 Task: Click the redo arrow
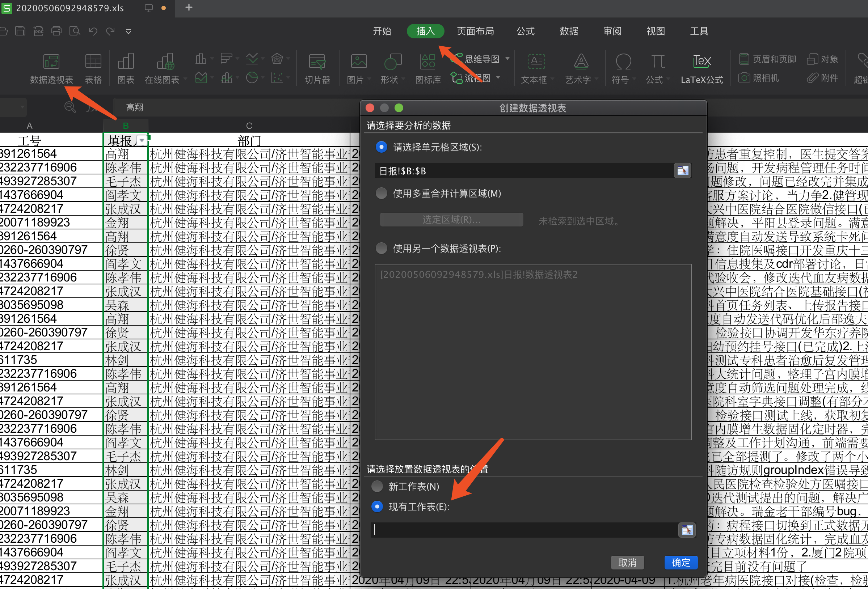click(110, 31)
